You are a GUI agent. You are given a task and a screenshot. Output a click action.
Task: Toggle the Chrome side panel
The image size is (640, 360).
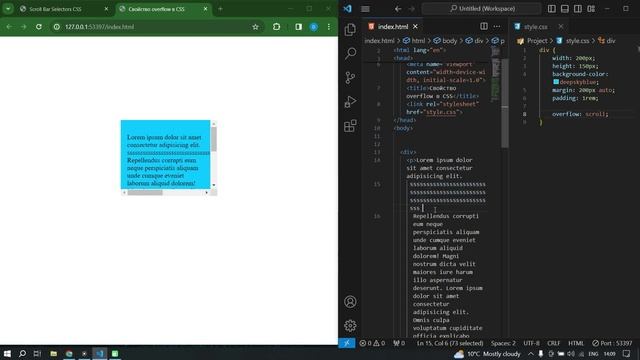pyautogui.click(x=298, y=27)
